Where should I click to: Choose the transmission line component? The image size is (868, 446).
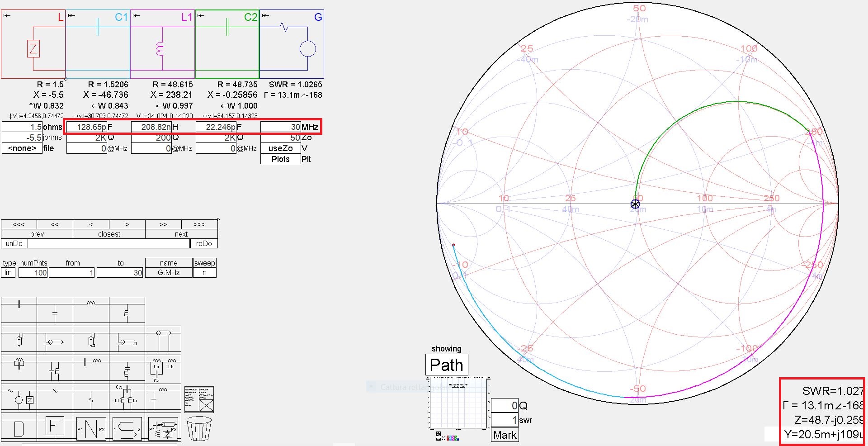[x=163, y=339]
